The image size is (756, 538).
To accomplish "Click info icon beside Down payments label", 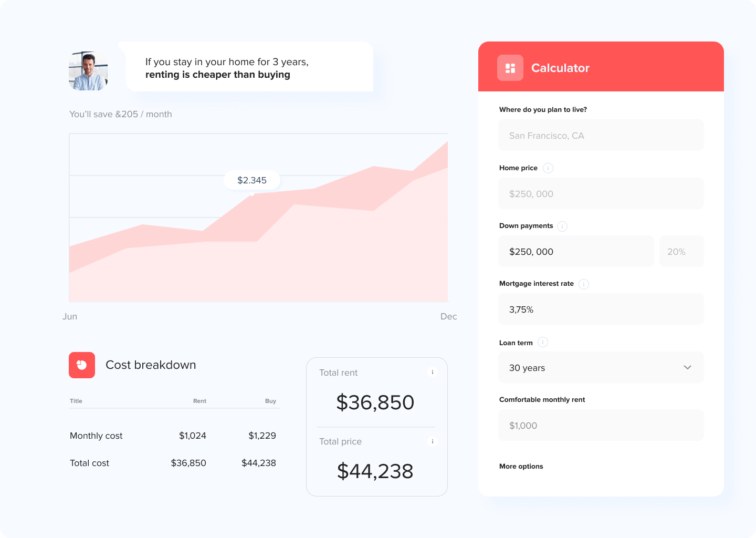I will [562, 226].
